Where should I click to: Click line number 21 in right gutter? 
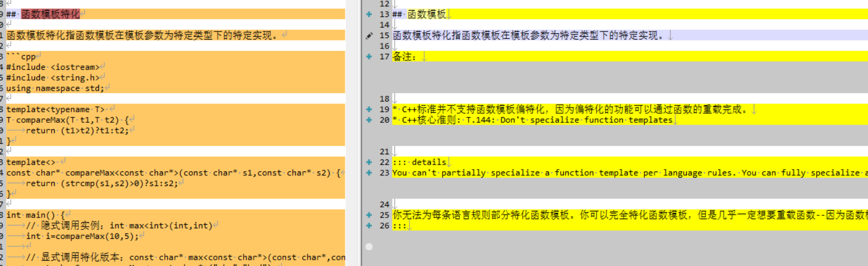[x=384, y=152]
